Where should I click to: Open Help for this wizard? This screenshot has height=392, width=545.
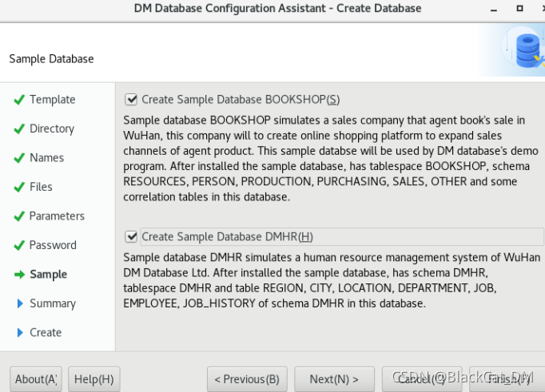point(94,379)
